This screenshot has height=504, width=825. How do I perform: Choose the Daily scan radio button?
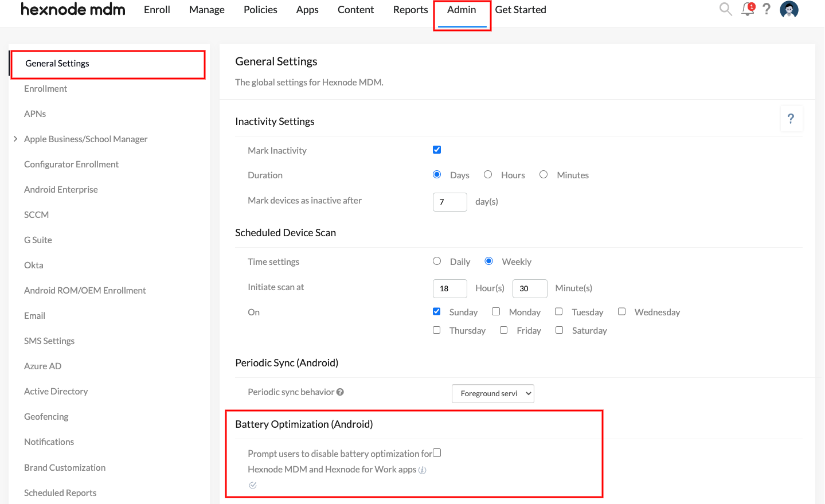pyautogui.click(x=437, y=261)
